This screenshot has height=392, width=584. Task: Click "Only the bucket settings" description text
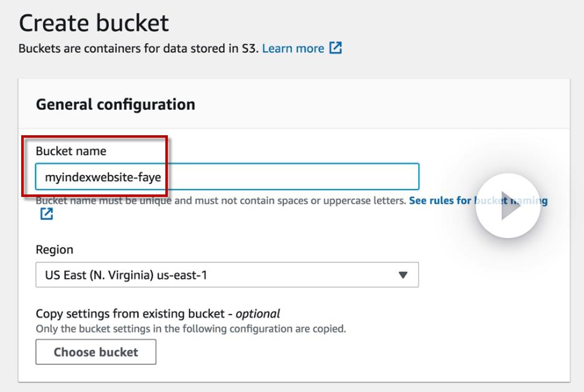tap(190, 328)
